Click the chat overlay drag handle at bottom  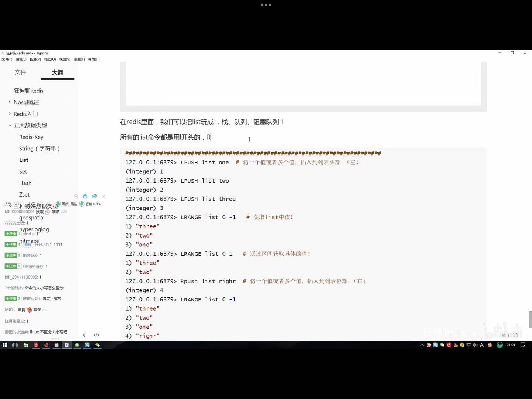(55, 339)
